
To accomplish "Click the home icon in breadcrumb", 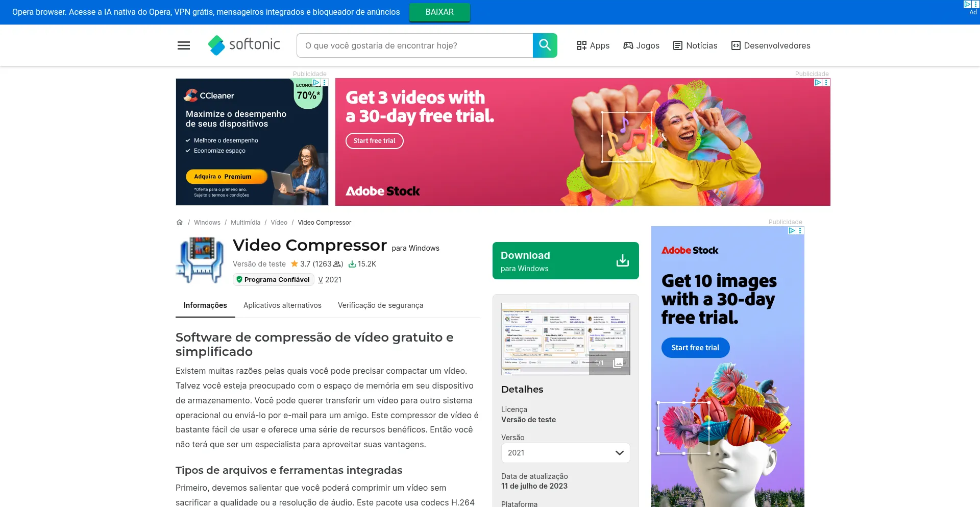I will (180, 223).
